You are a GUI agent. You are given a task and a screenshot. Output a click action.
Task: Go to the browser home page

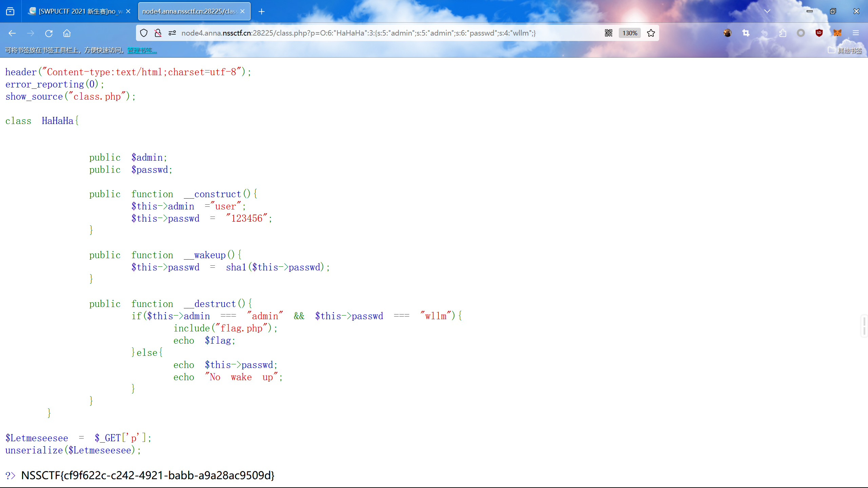coord(67,33)
